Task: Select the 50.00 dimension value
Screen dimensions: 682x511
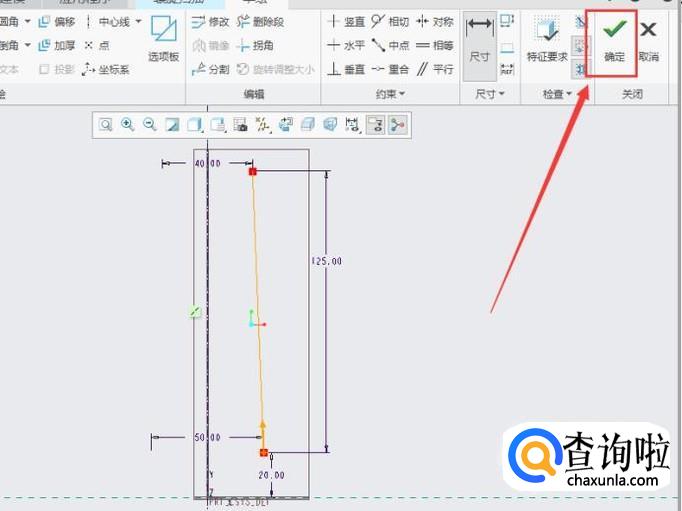Action: tap(207, 437)
